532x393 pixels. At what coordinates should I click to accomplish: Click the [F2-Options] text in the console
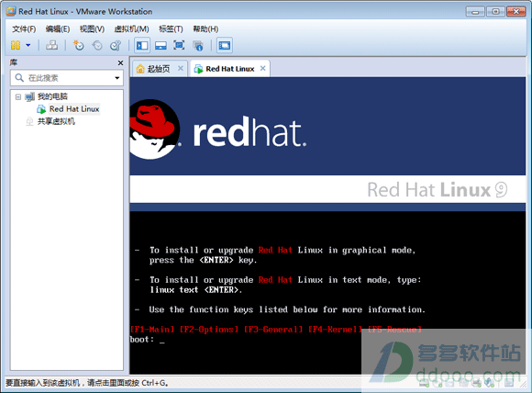[x=208, y=330]
